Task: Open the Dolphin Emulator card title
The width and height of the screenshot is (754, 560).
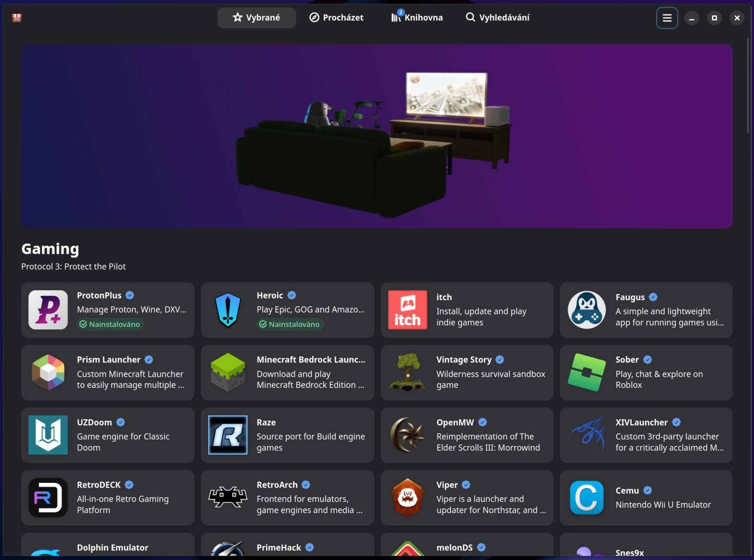Action: [x=112, y=548]
